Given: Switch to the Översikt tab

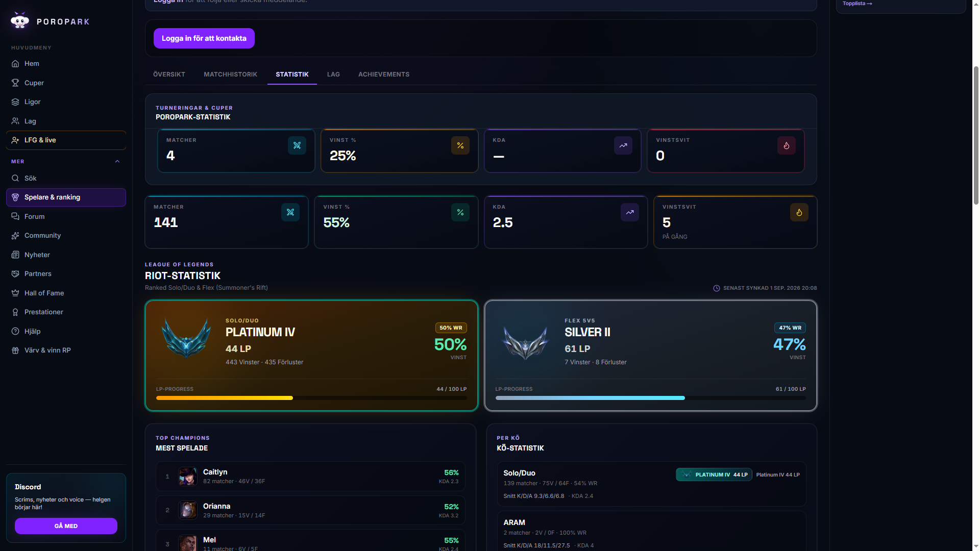Looking at the screenshot, I should (169, 74).
